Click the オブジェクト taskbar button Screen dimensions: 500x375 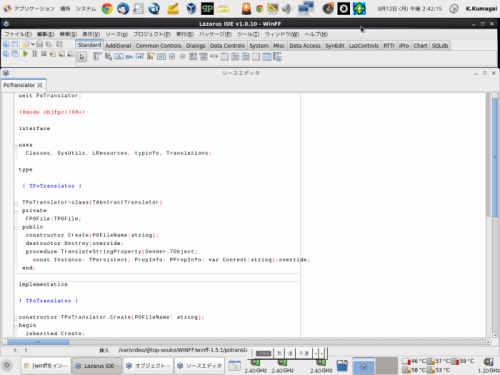click(x=148, y=366)
